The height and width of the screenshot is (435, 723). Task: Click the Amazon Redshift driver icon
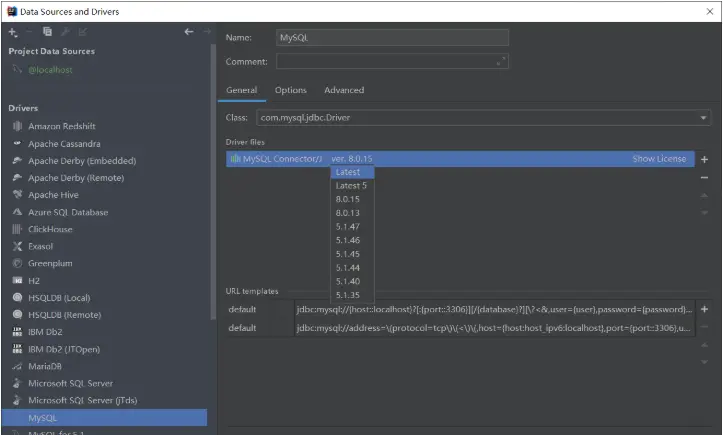click(x=17, y=126)
